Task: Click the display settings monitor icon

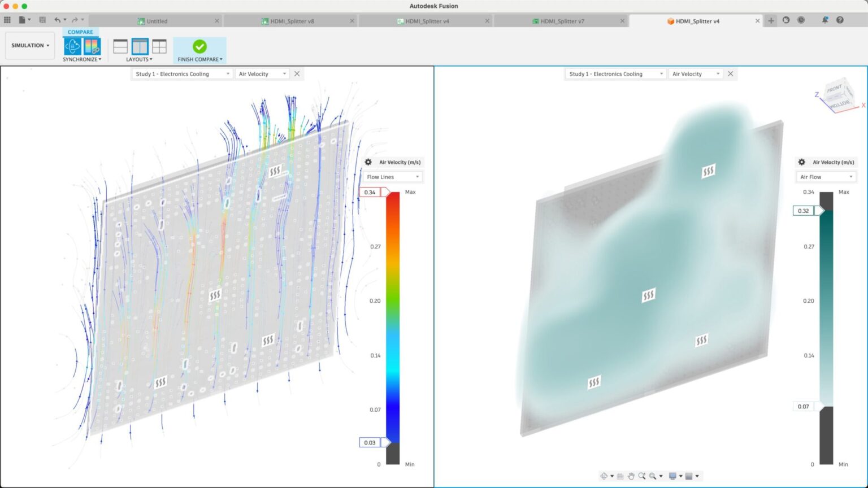Action: coord(673,476)
